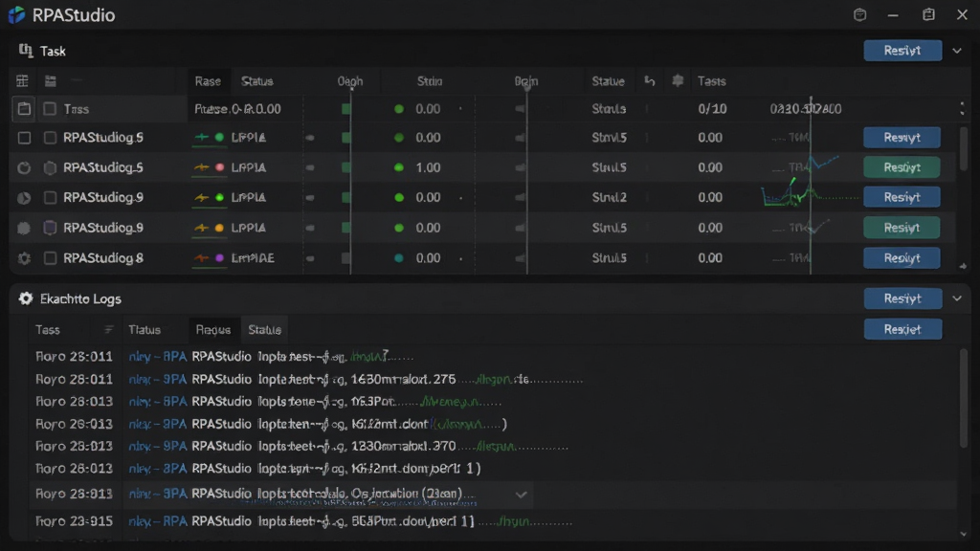
Task: Click Resiyt on the RPAStudiog.8 row
Action: 902,258
